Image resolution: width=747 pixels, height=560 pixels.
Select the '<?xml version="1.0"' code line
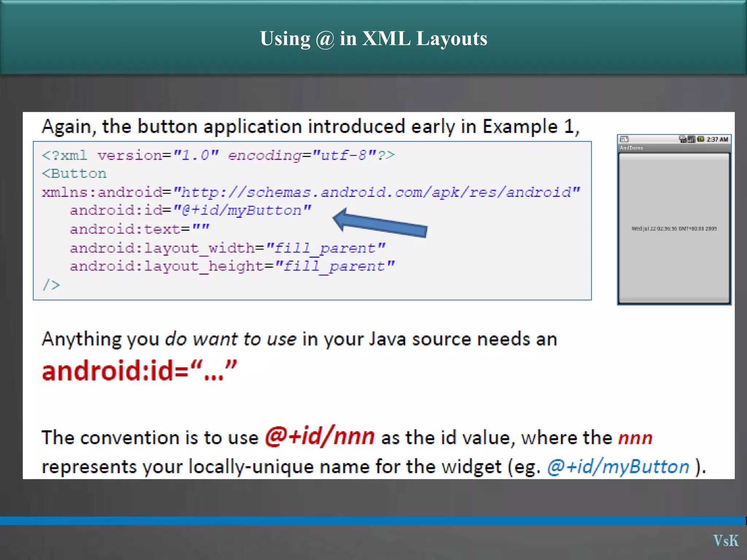click(218, 156)
